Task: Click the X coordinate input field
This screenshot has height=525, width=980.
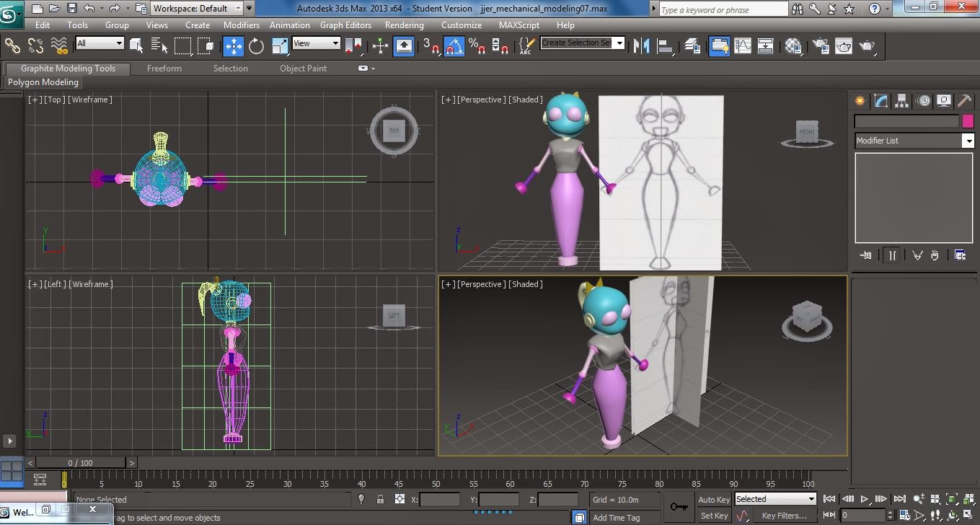Action: [440, 499]
